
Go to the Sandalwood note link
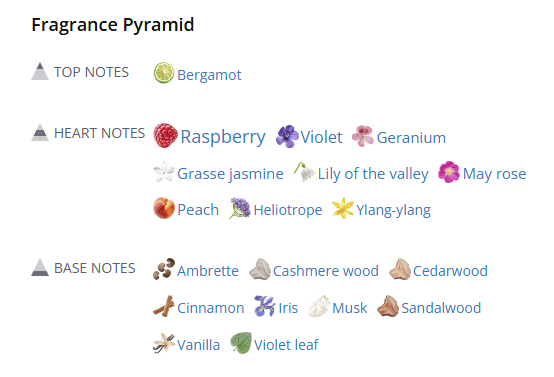tap(441, 308)
